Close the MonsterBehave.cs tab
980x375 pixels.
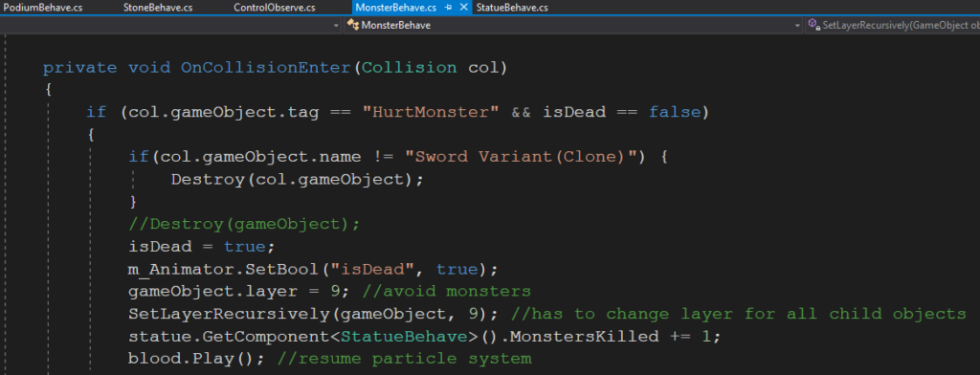[x=463, y=8]
